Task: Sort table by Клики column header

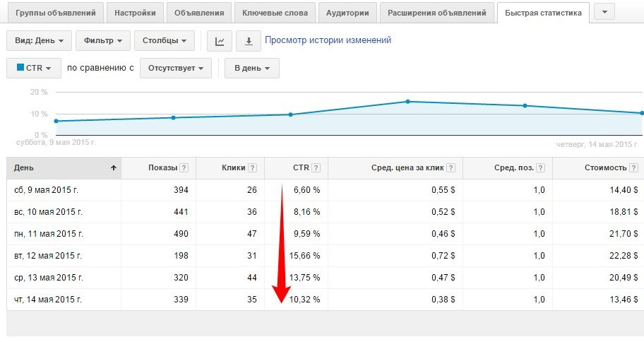Action: point(230,167)
